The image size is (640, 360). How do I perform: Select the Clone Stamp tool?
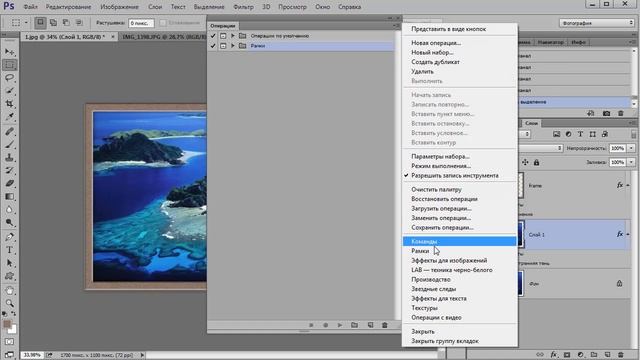coord(9,158)
